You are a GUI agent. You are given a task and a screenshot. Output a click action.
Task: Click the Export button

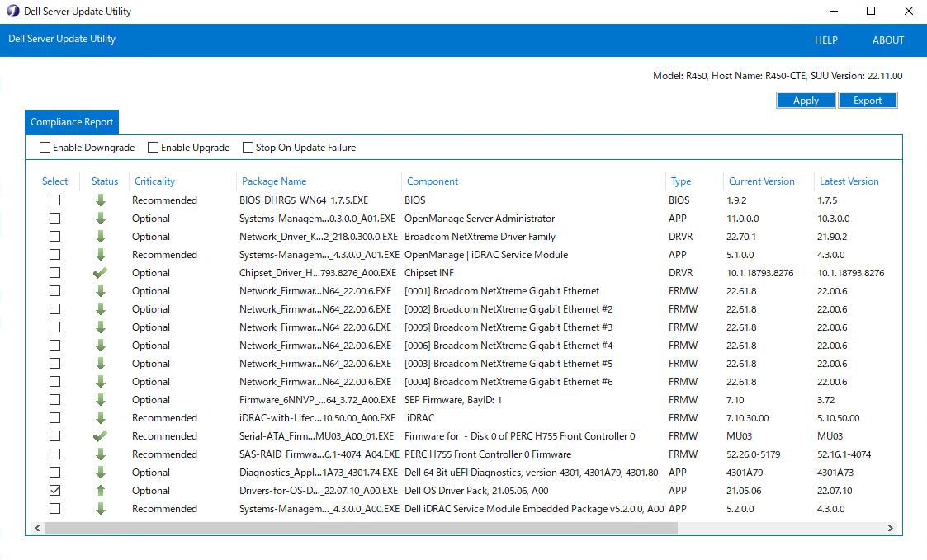pyautogui.click(x=868, y=100)
